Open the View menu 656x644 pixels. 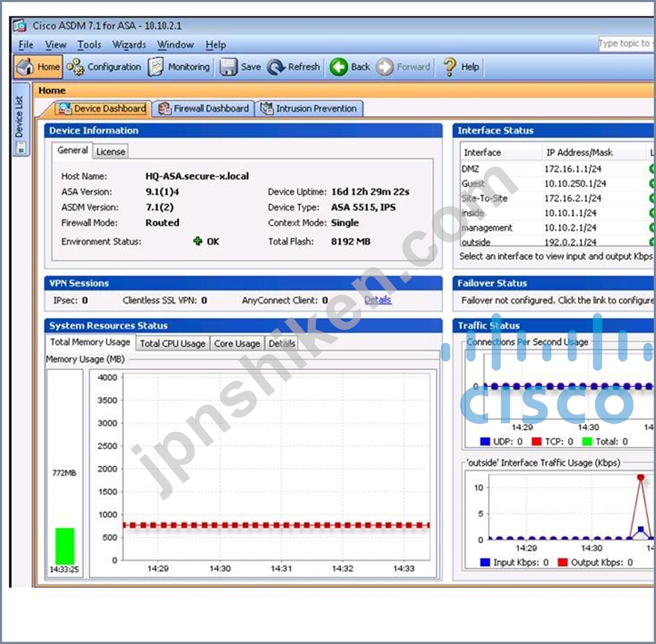coord(56,44)
